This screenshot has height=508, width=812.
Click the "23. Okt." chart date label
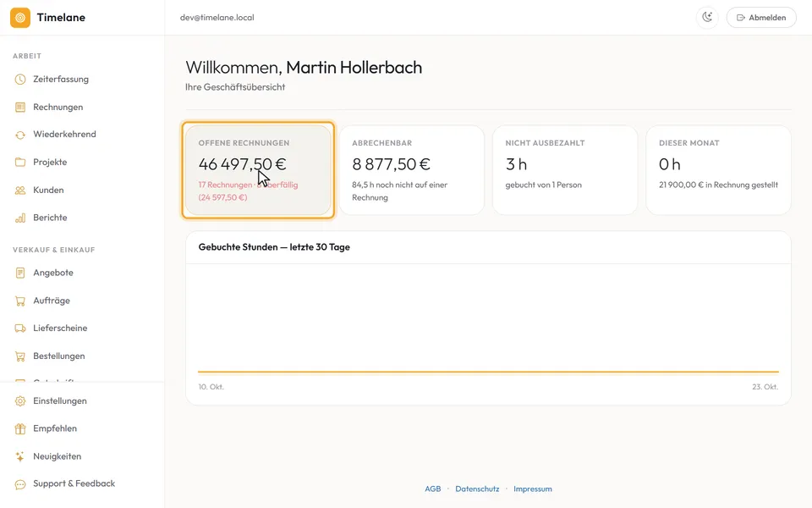tap(765, 387)
